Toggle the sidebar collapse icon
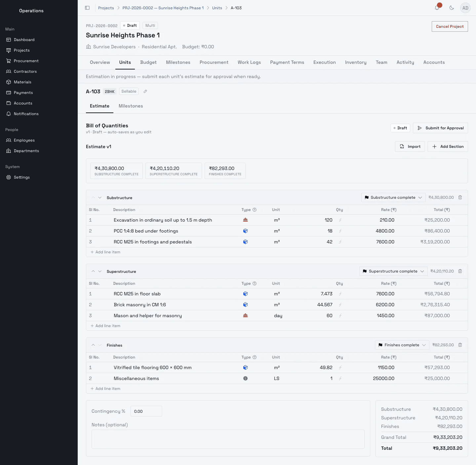Image resolution: width=476 pixels, height=465 pixels. tap(87, 8)
